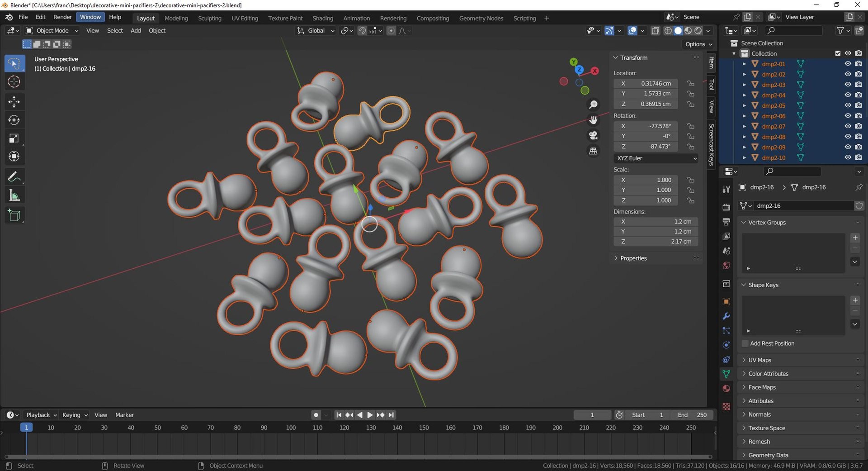This screenshot has height=471, width=868.
Task: Click the zoom viewport icon
Action: pyautogui.click(x=593, y=105)
